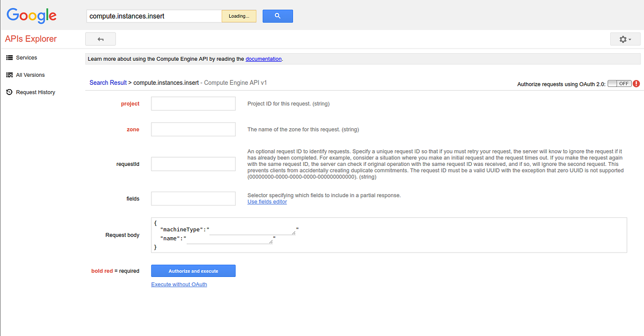Open the Use fields editor
The image size is (644, 336).
pos(267,201)
